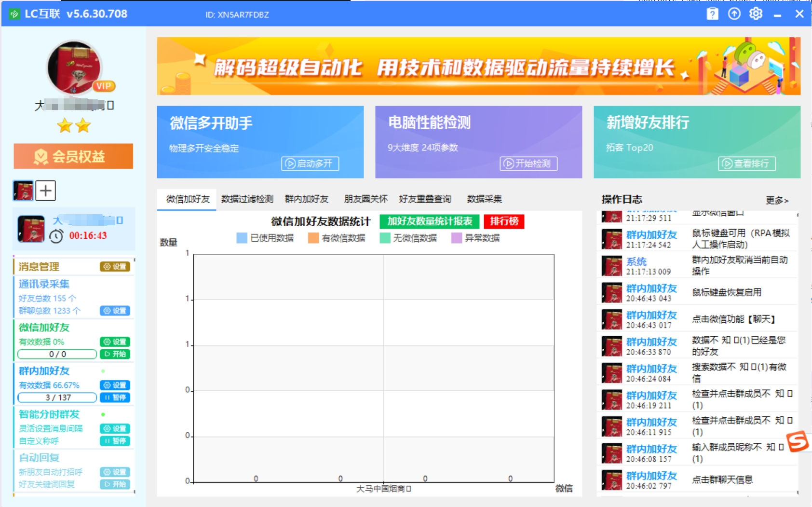Image resolution: width=812 pixels, height=507 pixels.
Task: Click the large profile avatar picture
Action: (x=75, y=68)
